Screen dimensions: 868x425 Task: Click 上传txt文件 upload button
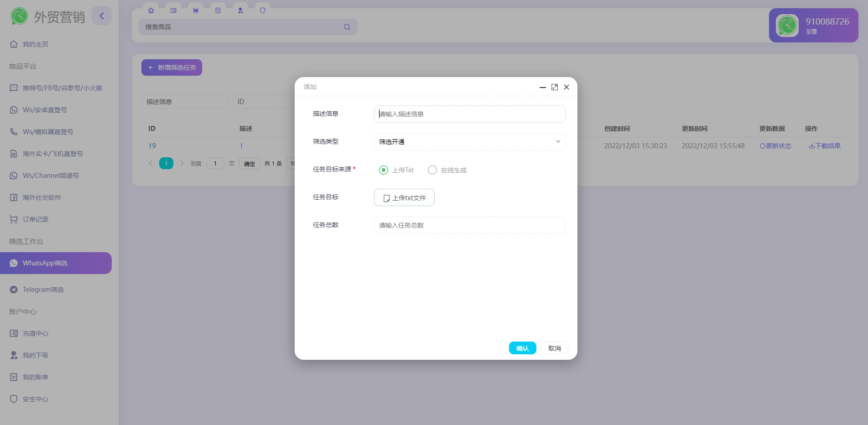pos(404,198)
